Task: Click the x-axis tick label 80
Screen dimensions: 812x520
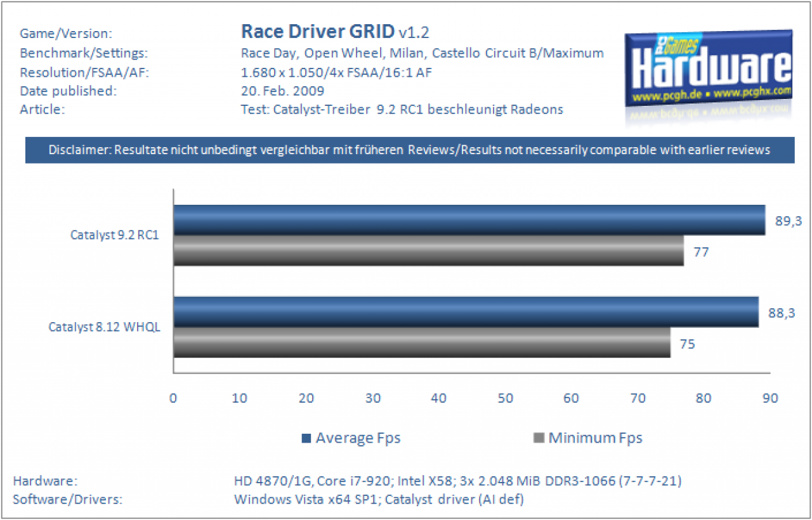Action: (x=704, y=398)
